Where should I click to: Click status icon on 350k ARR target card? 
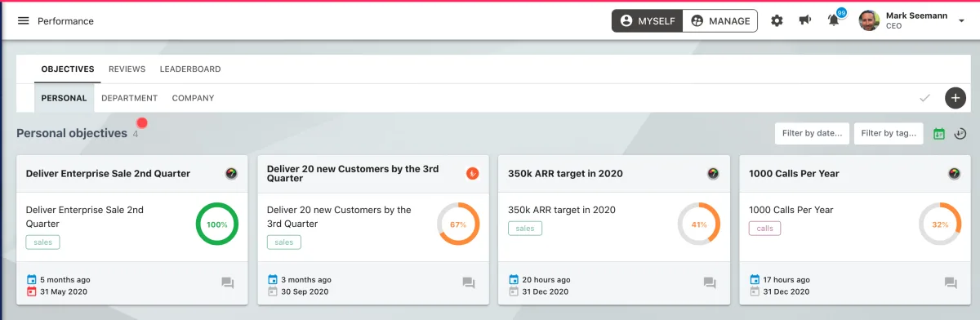[713, 173]
